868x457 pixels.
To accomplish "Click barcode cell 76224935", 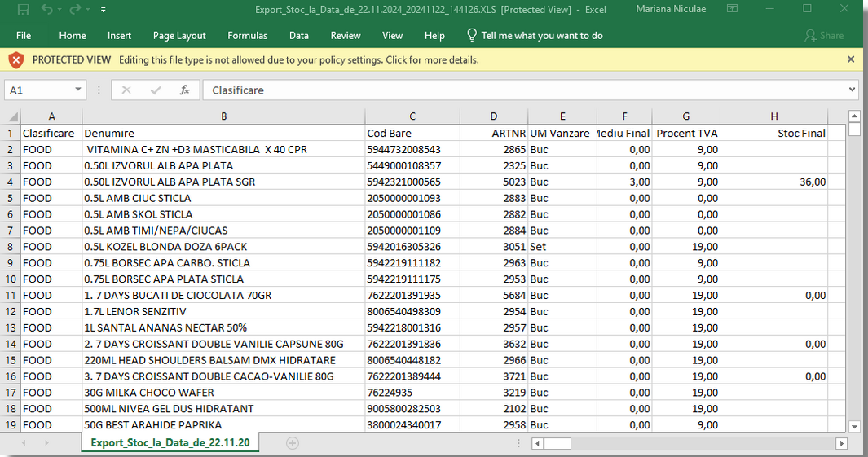I will pos(412,393).
